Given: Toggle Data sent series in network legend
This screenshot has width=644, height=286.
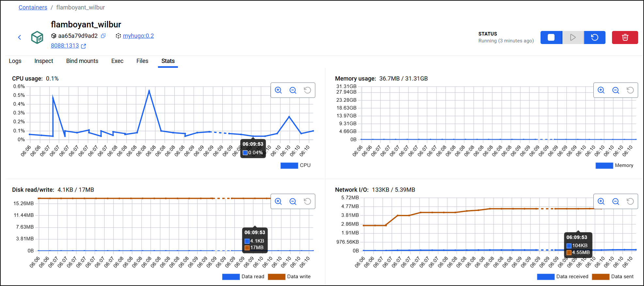Looking at the screenshot, I should pyautogui.click(x=613, y=277).
